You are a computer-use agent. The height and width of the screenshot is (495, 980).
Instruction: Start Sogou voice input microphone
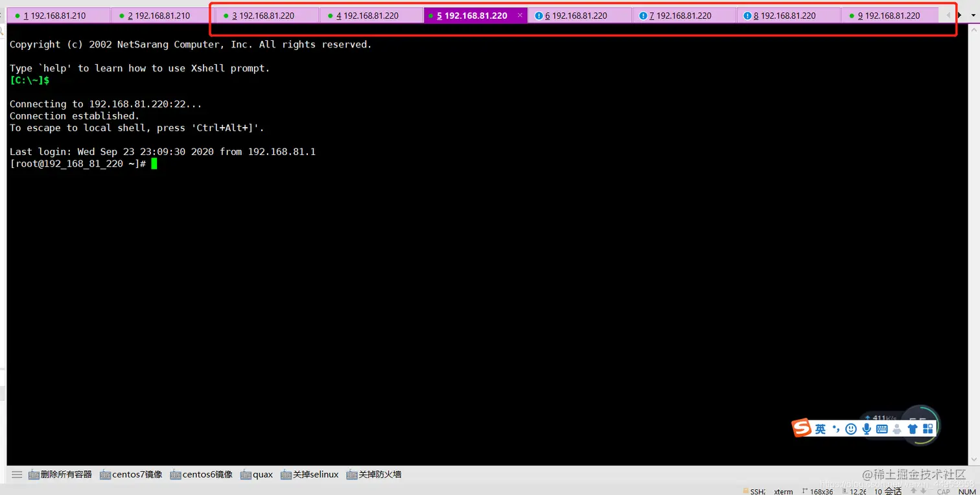(867, 429)
